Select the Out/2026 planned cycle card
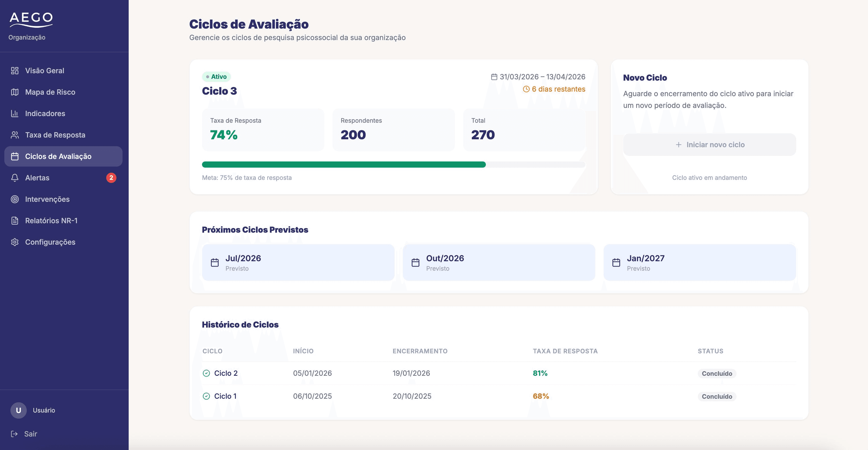The image size is (868, 450). pyautogui.click(x=499, y=262)
